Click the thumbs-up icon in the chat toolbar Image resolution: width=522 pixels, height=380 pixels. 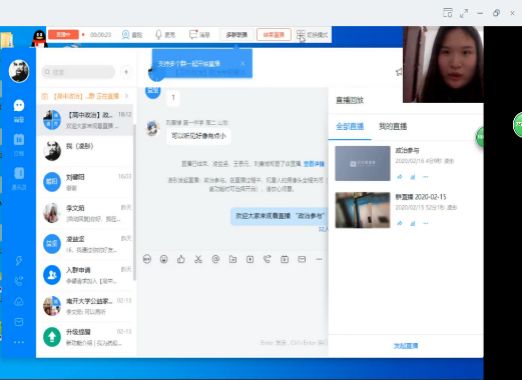coord(181,259)
